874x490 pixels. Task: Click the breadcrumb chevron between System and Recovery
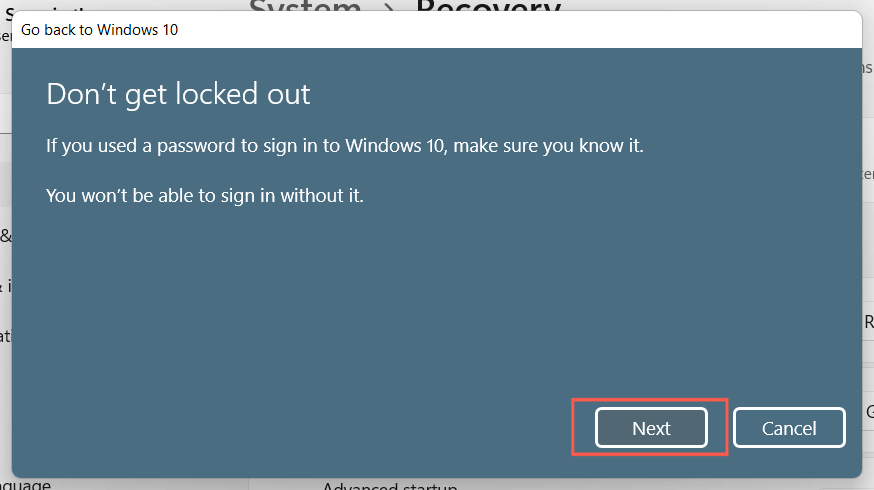pos(389,8)
